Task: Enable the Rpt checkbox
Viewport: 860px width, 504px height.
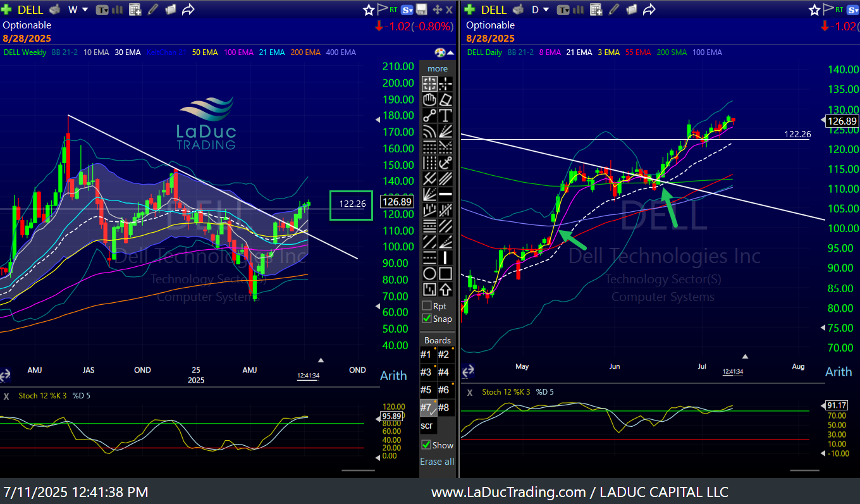Action: (427, 306)
